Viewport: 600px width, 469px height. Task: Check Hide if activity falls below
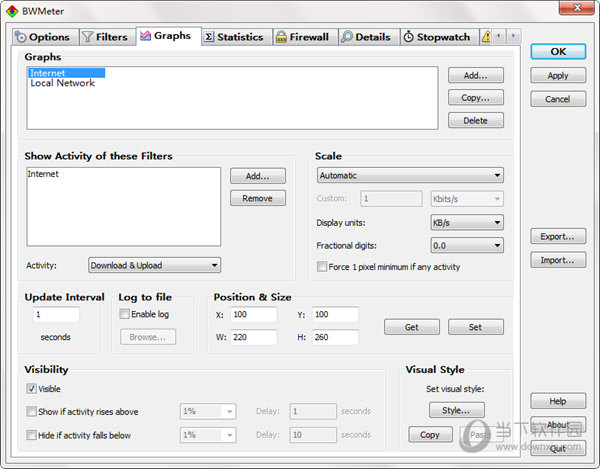coord(31,435)
